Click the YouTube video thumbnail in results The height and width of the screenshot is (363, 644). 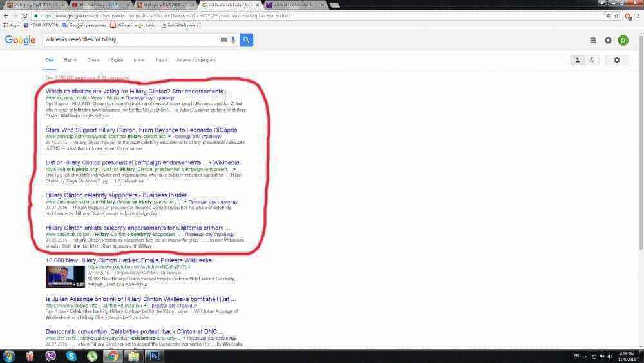tap(65, 276)
